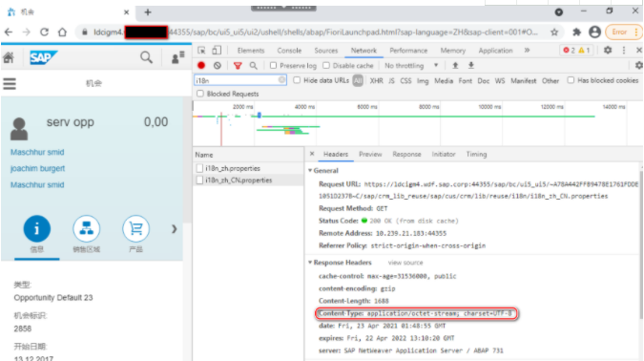This screenshot has width=644, height=361.
Task: Click the browser forward arrow
Action: coord(27,32)
